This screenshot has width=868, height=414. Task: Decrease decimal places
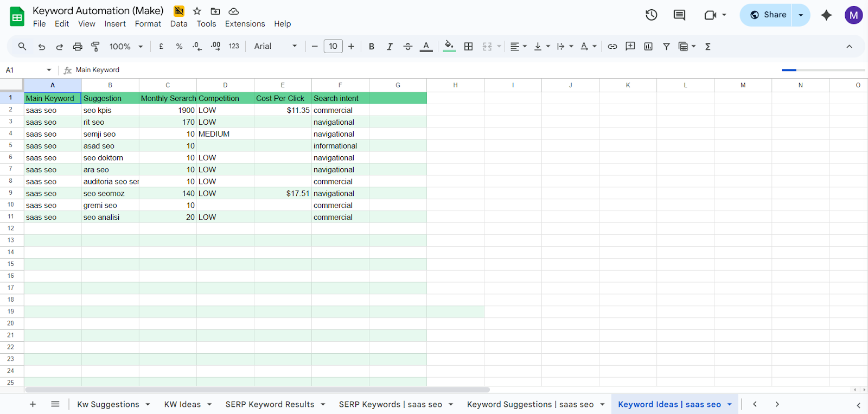[197, 47]
